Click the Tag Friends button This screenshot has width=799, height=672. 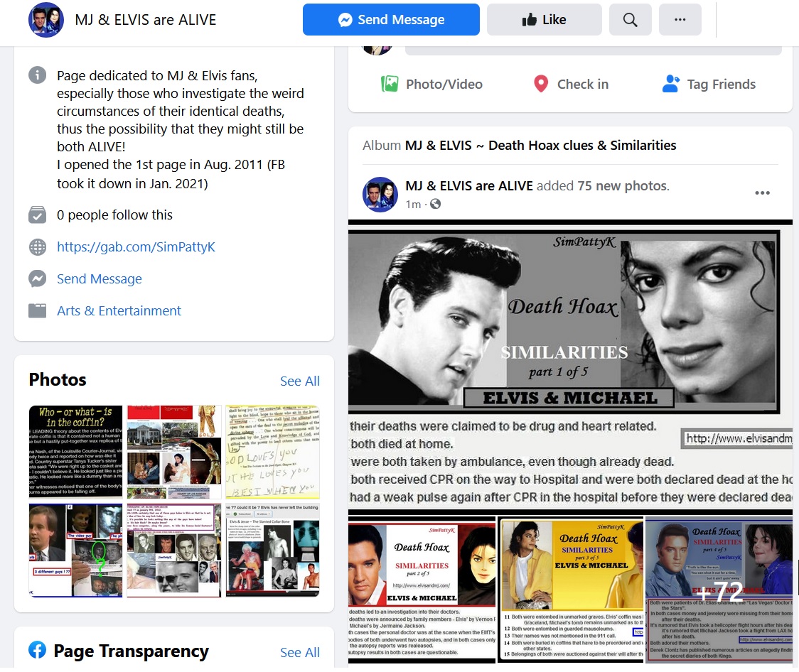(x=709, y=84)
